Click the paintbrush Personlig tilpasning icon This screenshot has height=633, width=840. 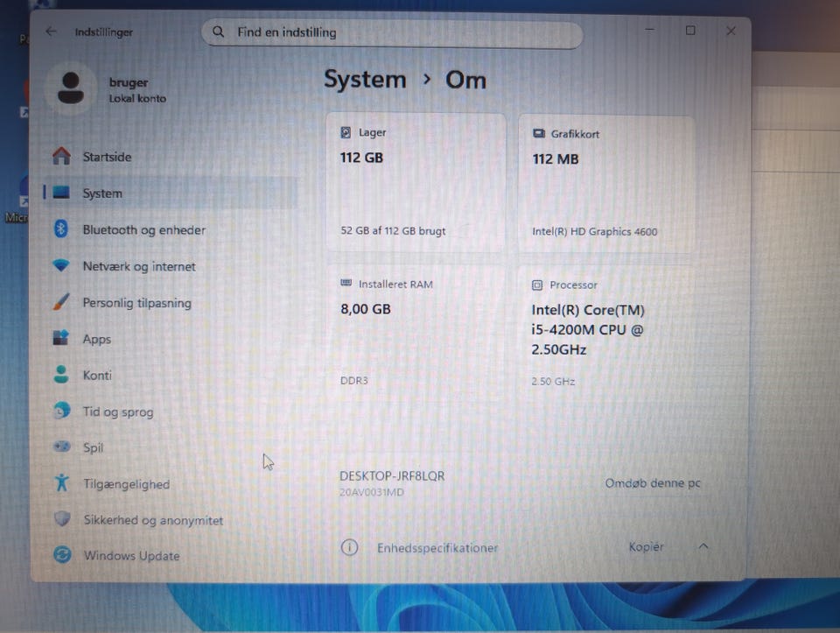click(x=61, y=301)
